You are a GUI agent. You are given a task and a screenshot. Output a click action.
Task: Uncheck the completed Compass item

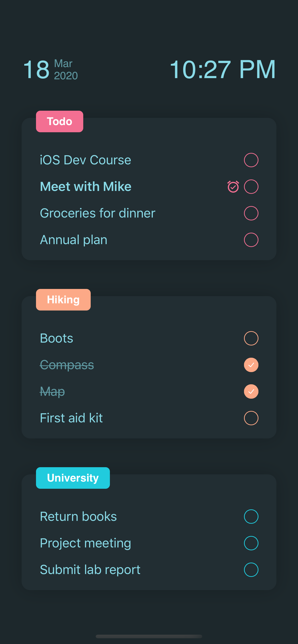pos(251,365)
